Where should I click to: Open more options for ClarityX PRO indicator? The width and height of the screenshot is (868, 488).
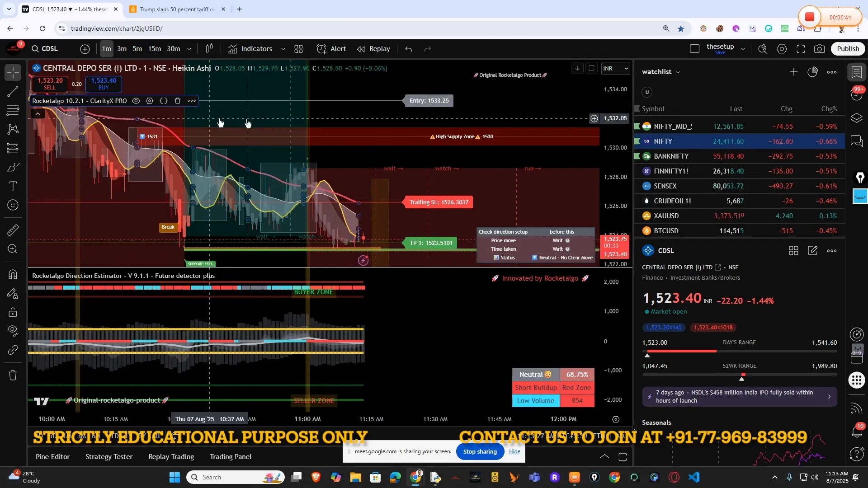click(192, 101)
